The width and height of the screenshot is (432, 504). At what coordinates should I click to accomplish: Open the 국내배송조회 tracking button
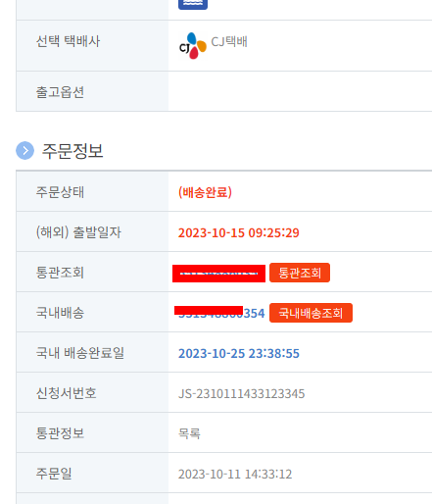[x=311, y=313]
